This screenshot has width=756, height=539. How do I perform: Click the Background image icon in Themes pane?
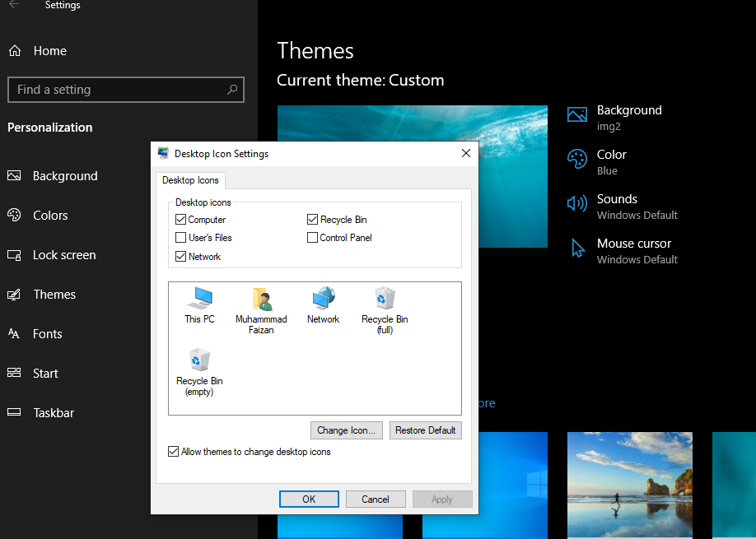click(x=577, y=114)
